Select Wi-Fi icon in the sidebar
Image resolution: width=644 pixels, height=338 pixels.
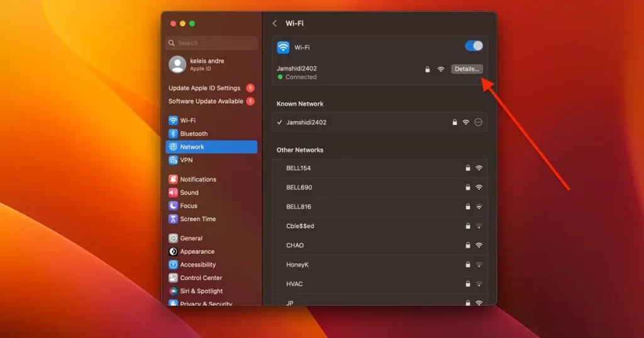pos(174,121)
